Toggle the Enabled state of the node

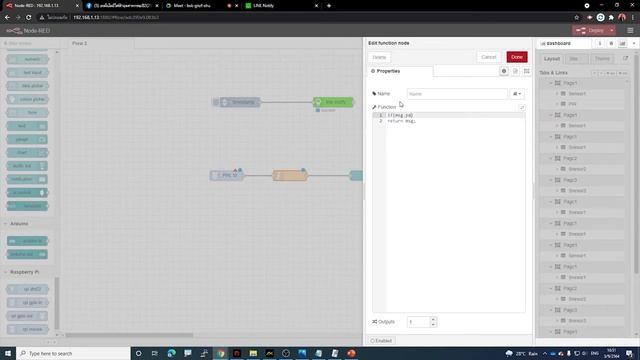[x=381, y=340]
